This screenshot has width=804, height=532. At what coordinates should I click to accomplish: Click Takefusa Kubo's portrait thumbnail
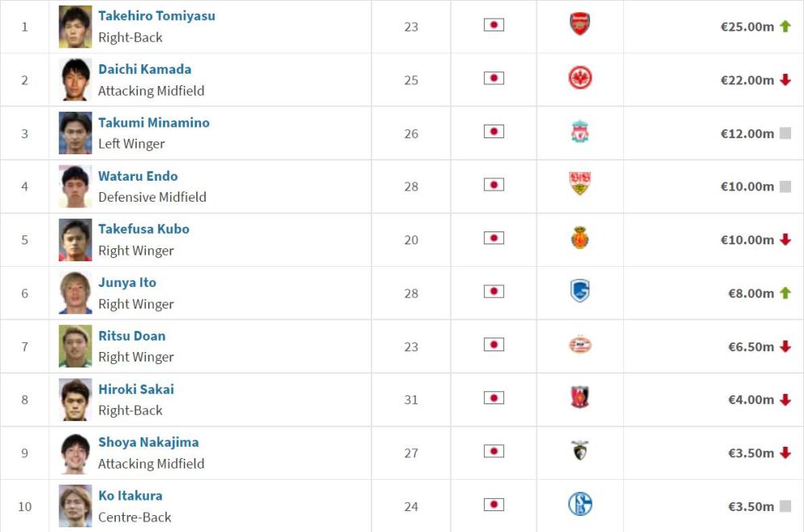[76, 239]
